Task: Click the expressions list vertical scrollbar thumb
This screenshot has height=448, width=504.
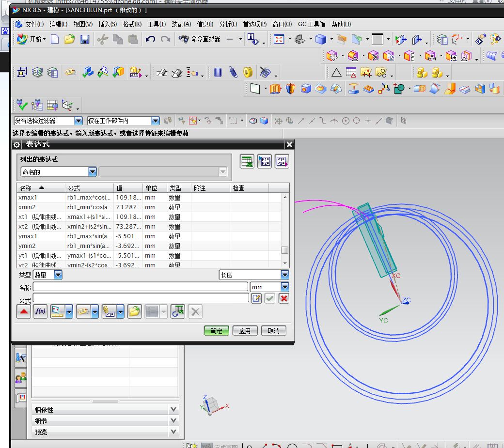Action: coord(285,250)
